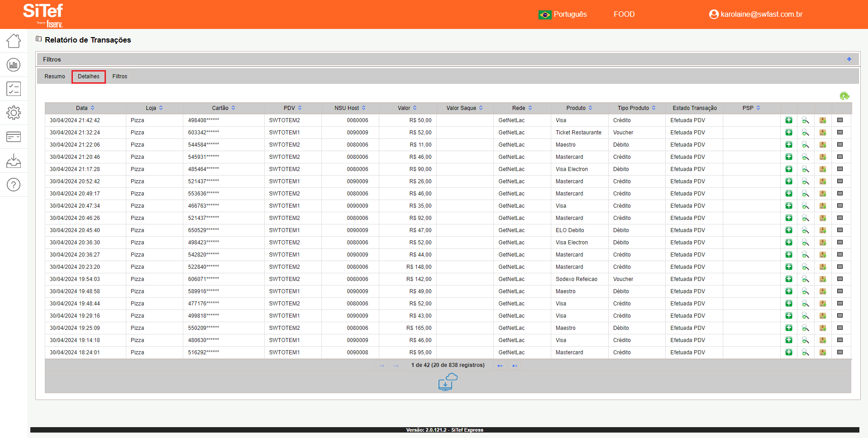The width and height of the screenshot is (868, 438).
Task: Sort table by Data column arrows
Action: tap(93, 108)
